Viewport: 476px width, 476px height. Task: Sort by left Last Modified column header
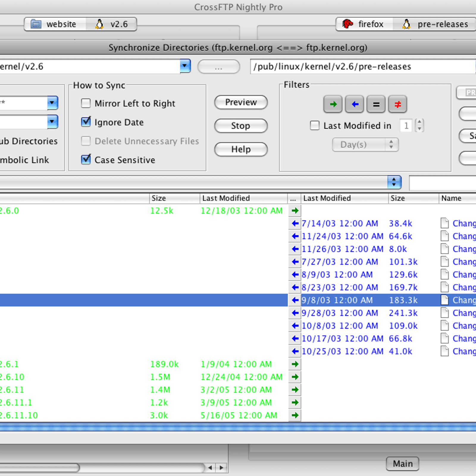tap(243, 198)
